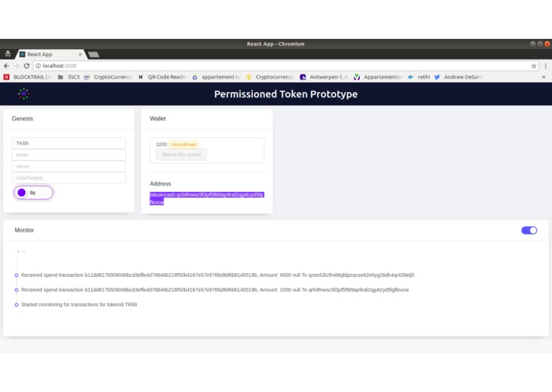The height and width of the screenshot is (392, 552).
Task: Click the initialSupply input field
Action: (69, 178)
